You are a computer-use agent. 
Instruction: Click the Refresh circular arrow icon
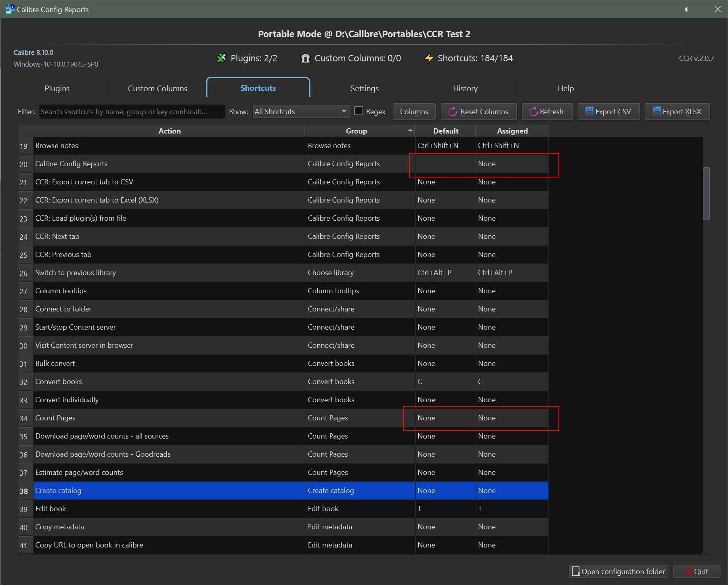click(533, 112)
